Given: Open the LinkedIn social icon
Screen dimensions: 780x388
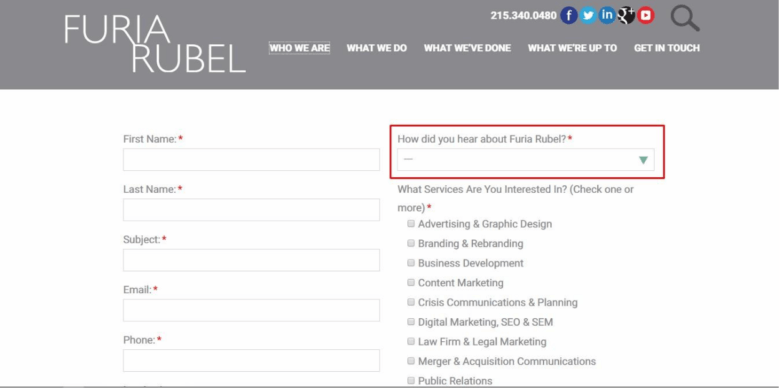Looking at the screenshot, I should [x=607, y=15].
